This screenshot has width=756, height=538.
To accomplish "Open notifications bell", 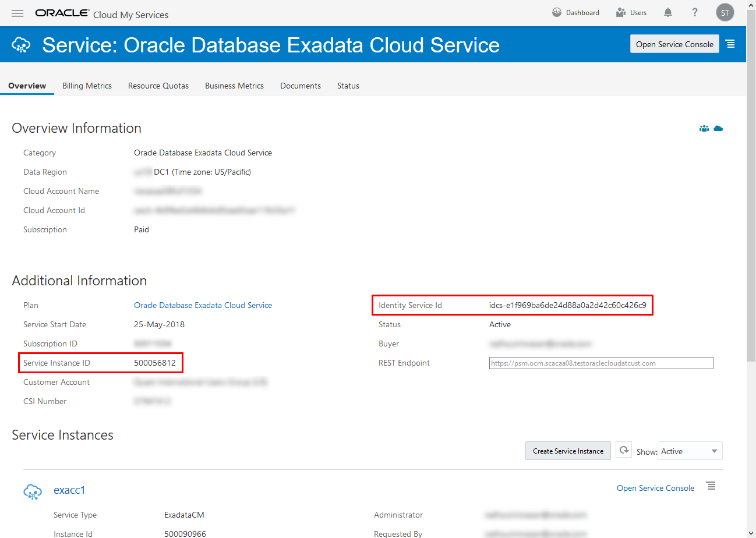I will tap(668, 13).
